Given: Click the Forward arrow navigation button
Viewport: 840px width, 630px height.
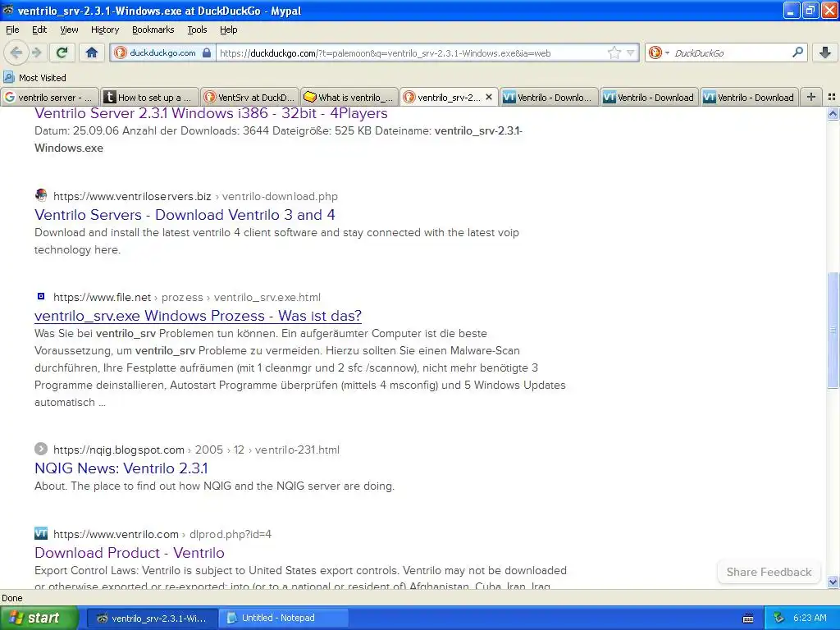Looking at the screenshot, I should pyautogui.click(x=36, y=52).
